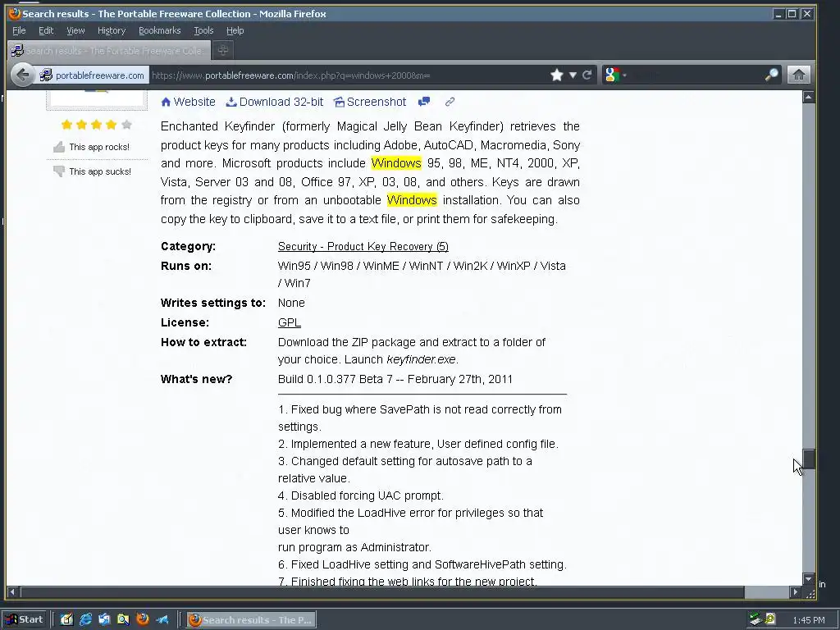Launch the first quick launch desktop icon

pyautogui.click(x=66, y=620)
